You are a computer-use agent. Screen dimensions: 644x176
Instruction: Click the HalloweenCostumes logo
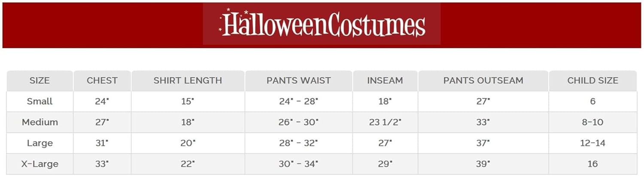coord(322,24)
